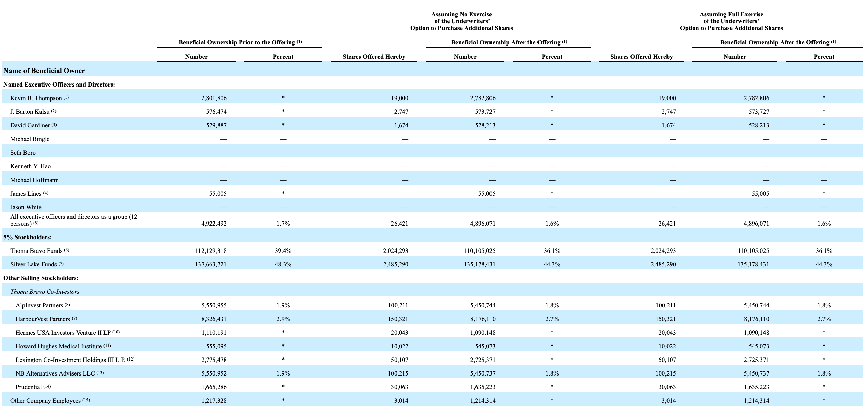This screenshot has width=868, height=413.
Task: Select the 'AlpInvest Partners' row label
Action: 39,305
